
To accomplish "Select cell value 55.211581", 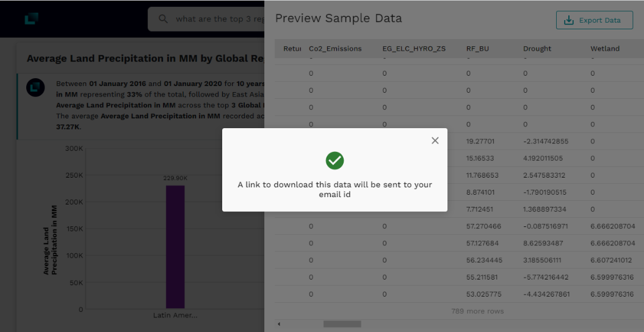I will 482,278.
